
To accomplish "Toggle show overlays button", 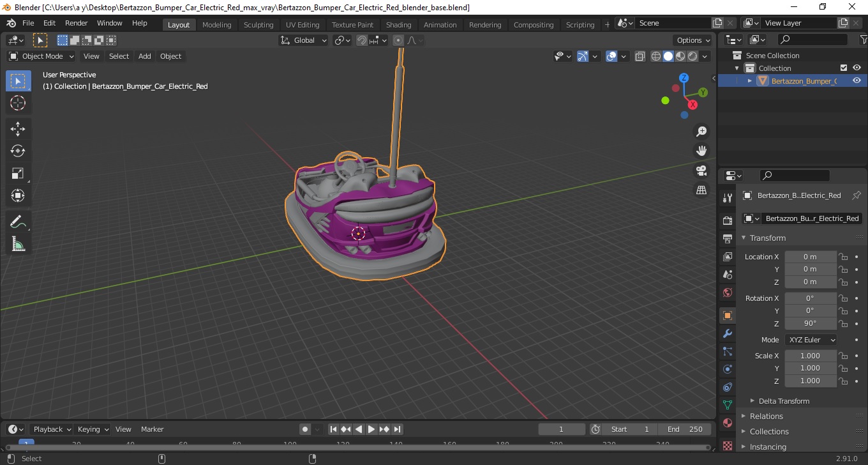I will [611, 56].
